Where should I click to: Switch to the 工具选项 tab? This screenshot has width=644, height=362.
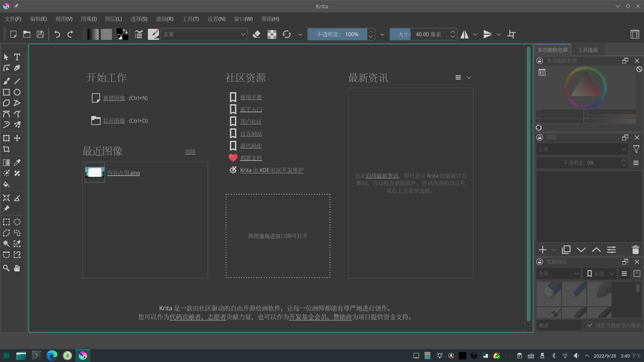(x=588, y=50)
